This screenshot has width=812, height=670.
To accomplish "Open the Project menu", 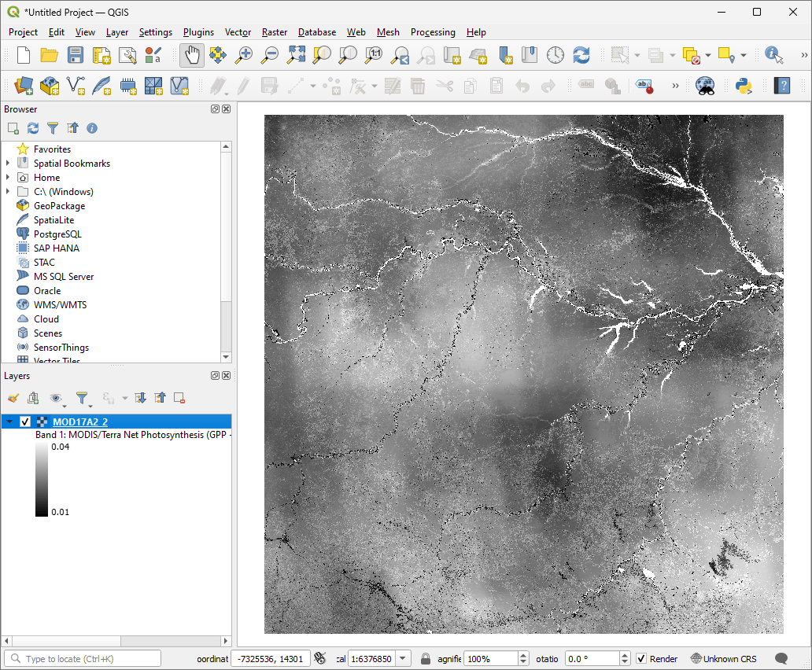I will (23, 32).
